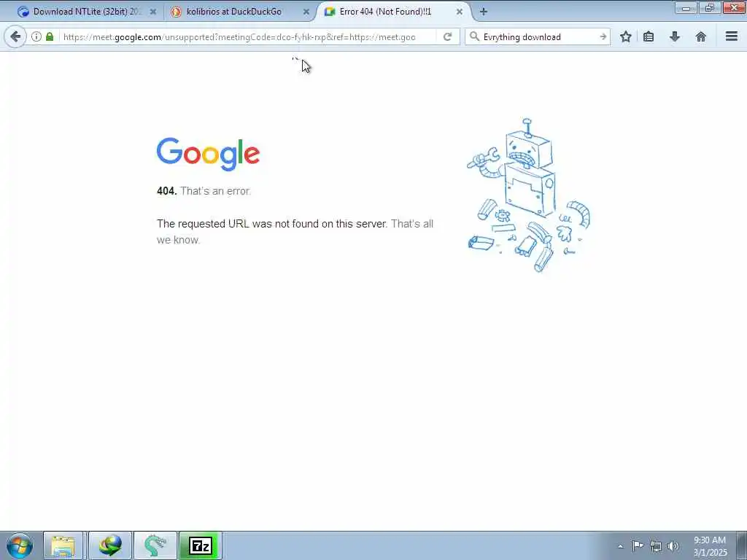Open site information icon in address bar
The height and width of the screenshot is (560, 747).
[x=36, y=36]
